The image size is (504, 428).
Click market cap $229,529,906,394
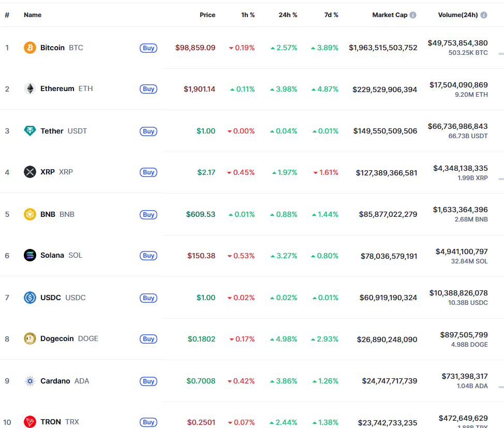pyautogui.click(x=385, y=90)
